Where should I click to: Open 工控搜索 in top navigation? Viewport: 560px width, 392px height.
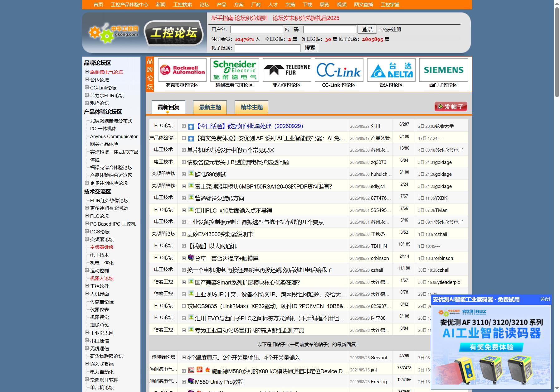(x=183, y=5)
